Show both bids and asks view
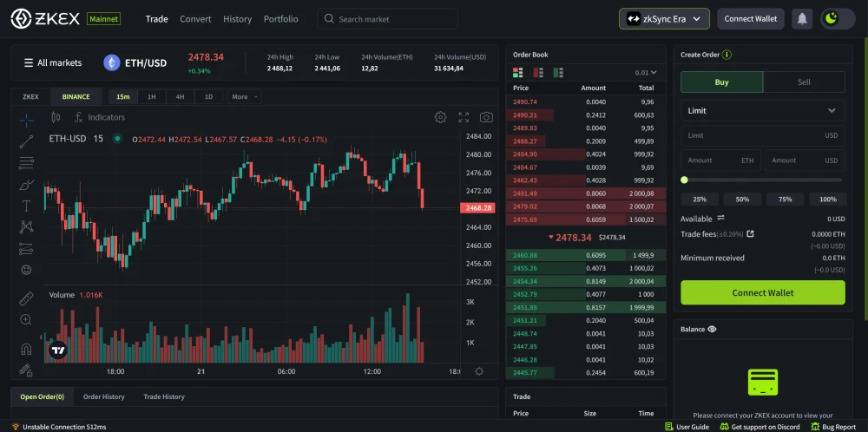Image resolution: width=868 pixels, height=432 pixels. pos(518,73)
